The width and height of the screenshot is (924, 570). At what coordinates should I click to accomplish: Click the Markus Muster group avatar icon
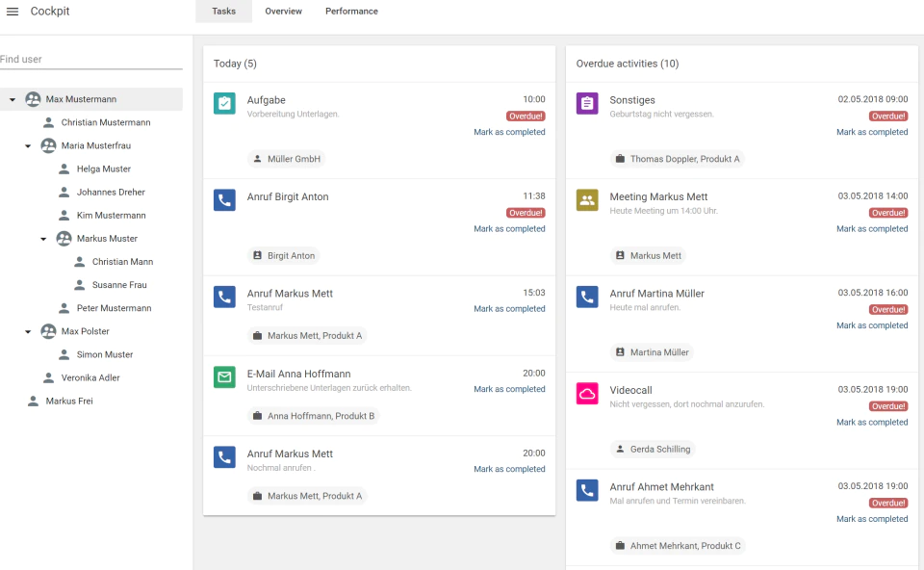click(x=64, y=238)
